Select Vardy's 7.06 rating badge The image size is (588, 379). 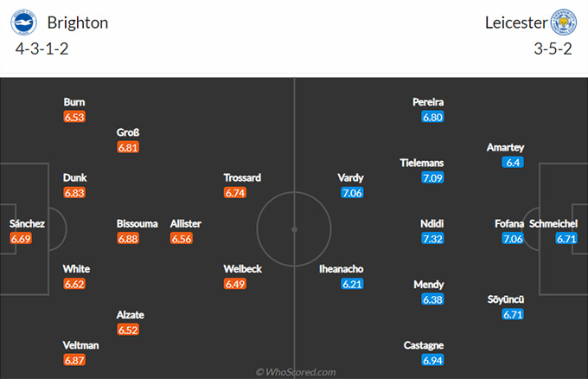[352, 193]
